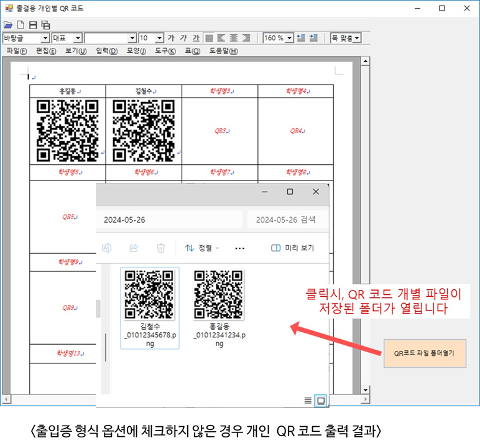Expand the 바탕글 style dropdown

[45, 39]
